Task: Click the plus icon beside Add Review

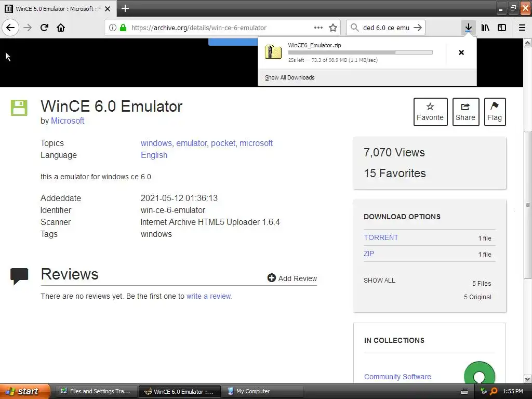Action: (271, 278)
